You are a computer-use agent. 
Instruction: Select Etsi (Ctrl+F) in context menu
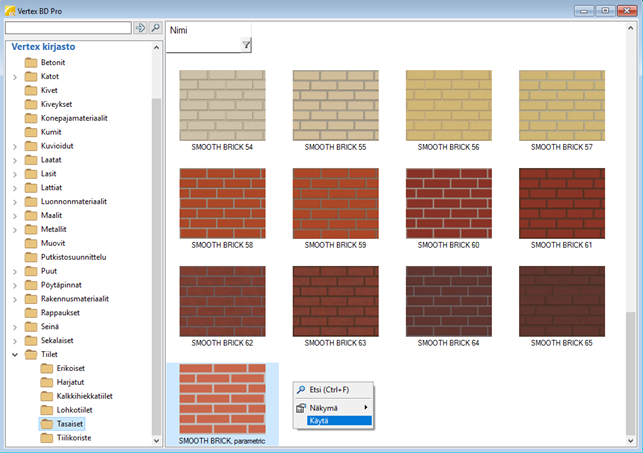click(x=331, y=391)
